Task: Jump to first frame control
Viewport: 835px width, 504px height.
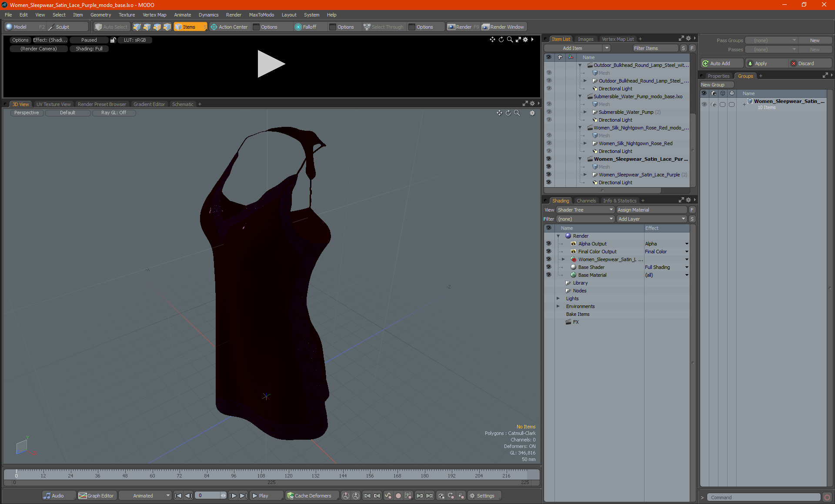Action: pyautogui.click(x=178, y=496)
